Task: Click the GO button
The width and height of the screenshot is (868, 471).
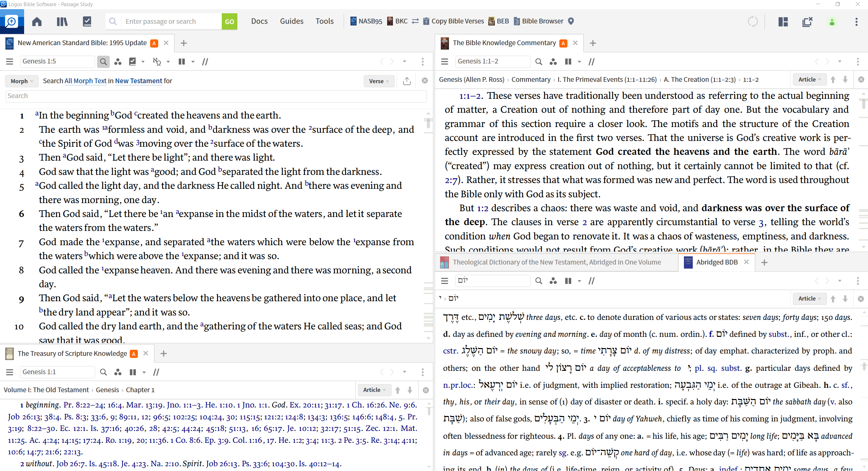Action: pos(230,21)
